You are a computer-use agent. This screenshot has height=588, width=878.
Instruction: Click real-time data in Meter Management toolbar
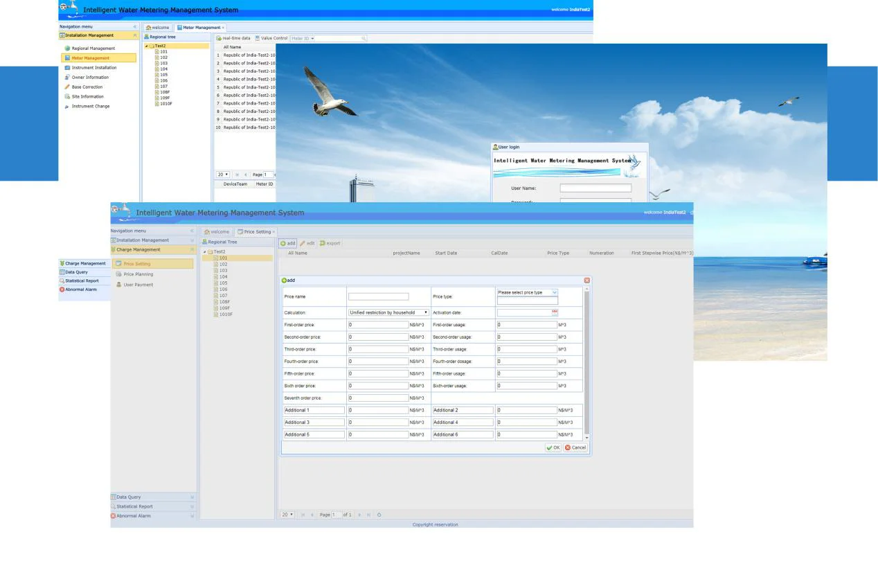(x=233, y=38)
